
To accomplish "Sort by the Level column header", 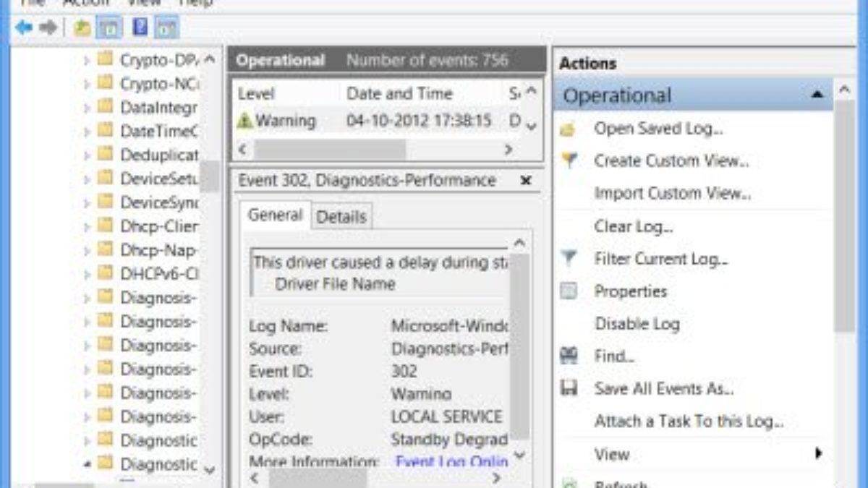I will (x=256, y=93).
